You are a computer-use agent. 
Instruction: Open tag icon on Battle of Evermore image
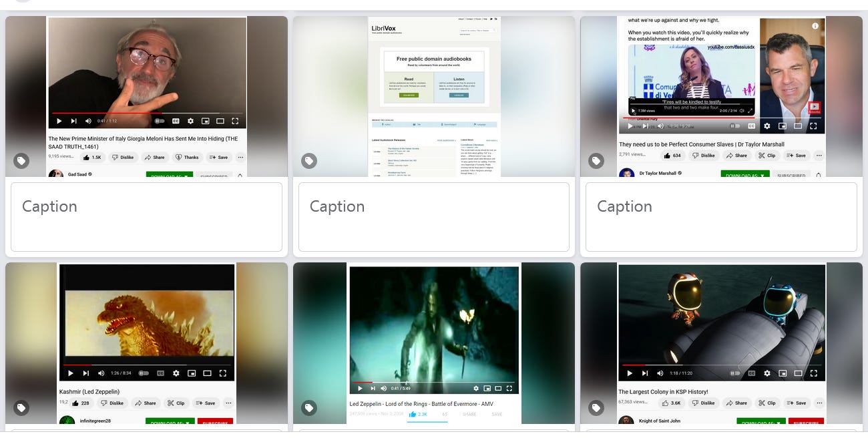click(x=309, y=408)
